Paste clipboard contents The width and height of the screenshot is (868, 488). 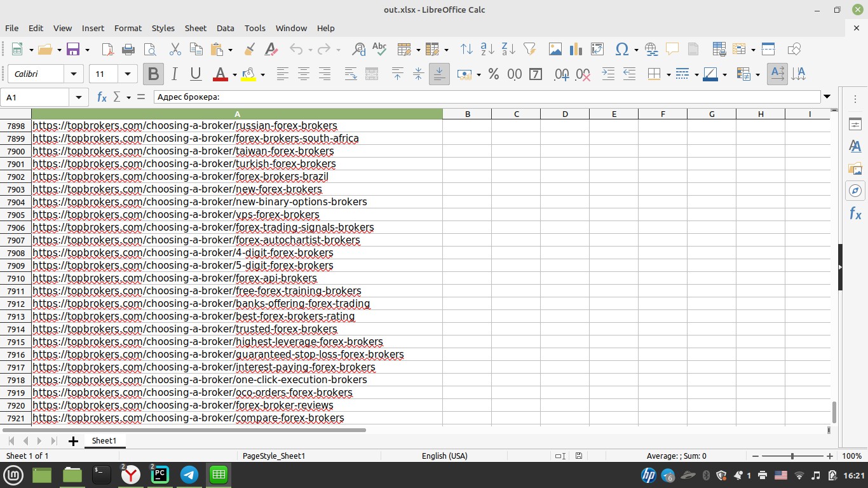pos(217,50)
